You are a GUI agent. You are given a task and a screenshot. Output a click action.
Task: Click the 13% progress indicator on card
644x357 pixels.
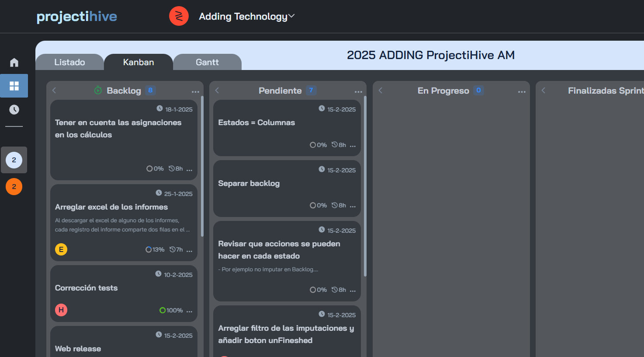[x=155, y=249]
